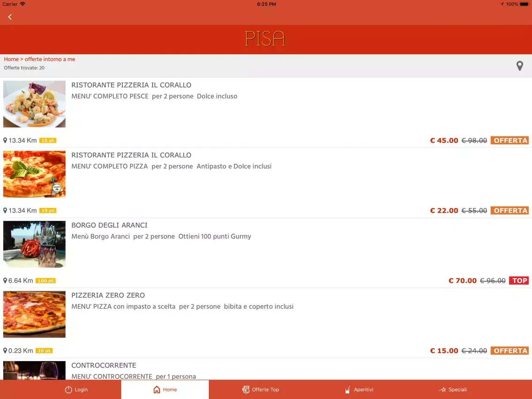The width and height of the screenshot is (532, 399).
Task: Select 'MENU' CONTROCORRENTE per 1 persona' text
Action: [x=133, y=376]
